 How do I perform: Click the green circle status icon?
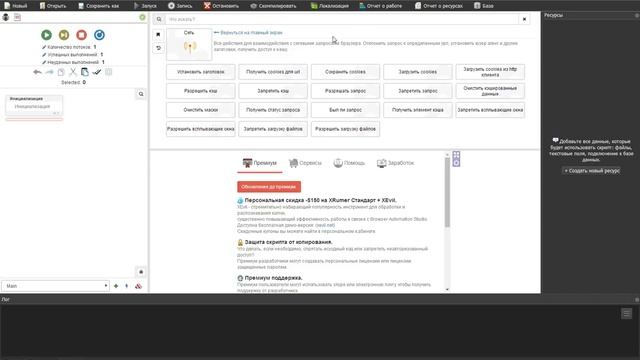[x=142, y=17]
